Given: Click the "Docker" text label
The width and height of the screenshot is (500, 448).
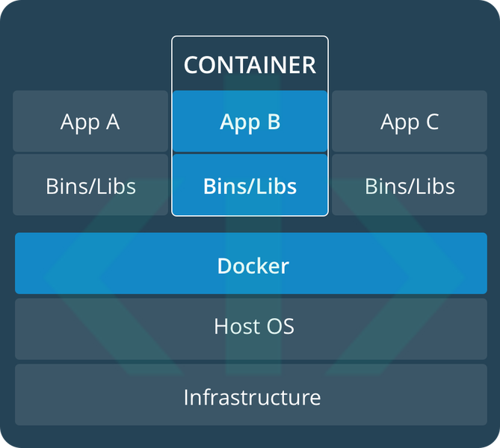Looking at the screenshot, I should coord(253,266).
